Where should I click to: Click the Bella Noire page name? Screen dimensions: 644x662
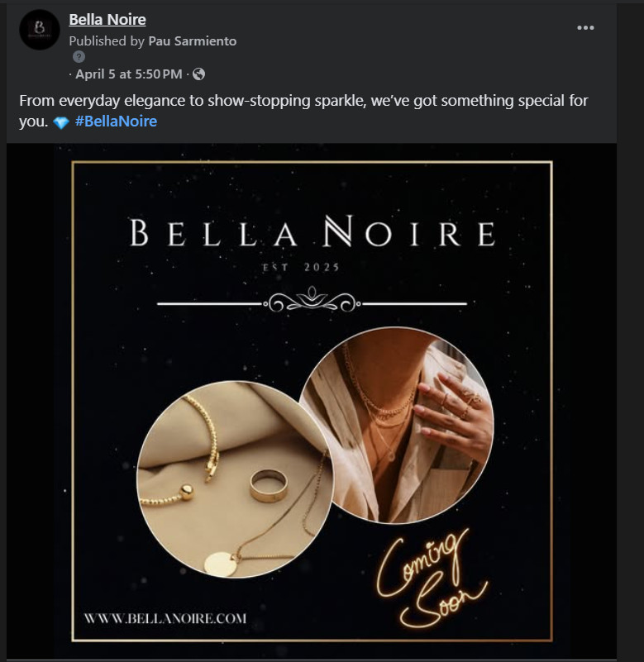tap(107, 19)
